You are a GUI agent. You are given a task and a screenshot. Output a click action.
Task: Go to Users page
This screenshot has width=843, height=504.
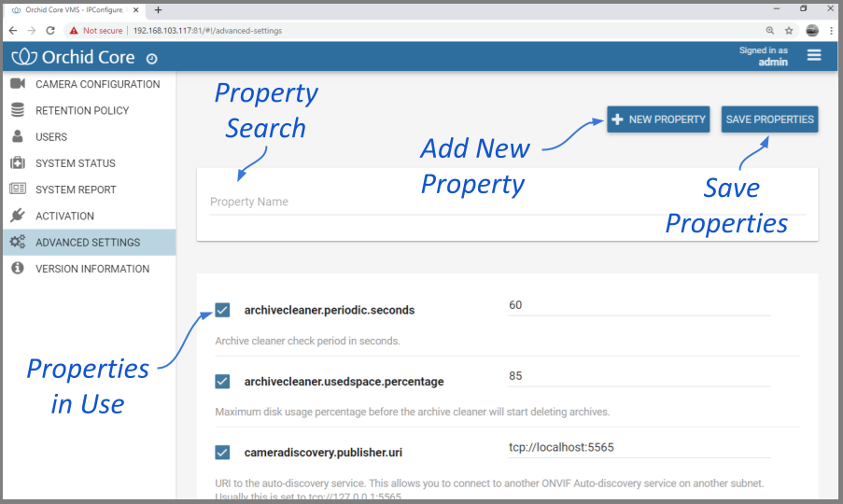coord(90,136)
